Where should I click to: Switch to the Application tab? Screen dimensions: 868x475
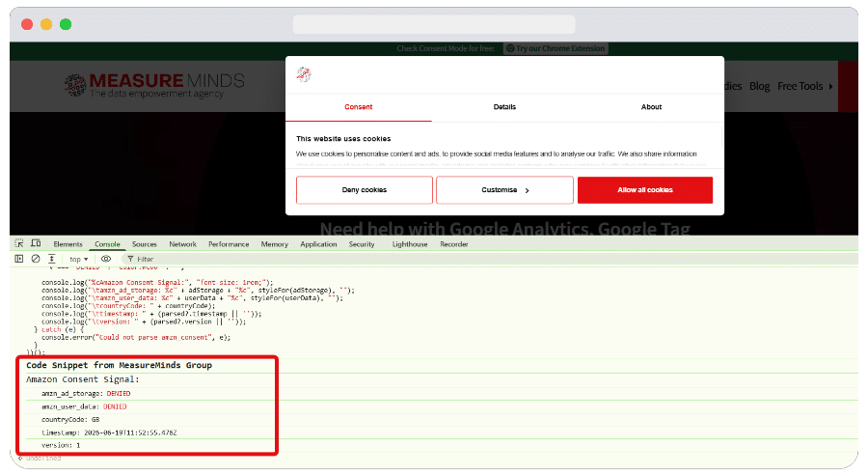click(318, 244)
